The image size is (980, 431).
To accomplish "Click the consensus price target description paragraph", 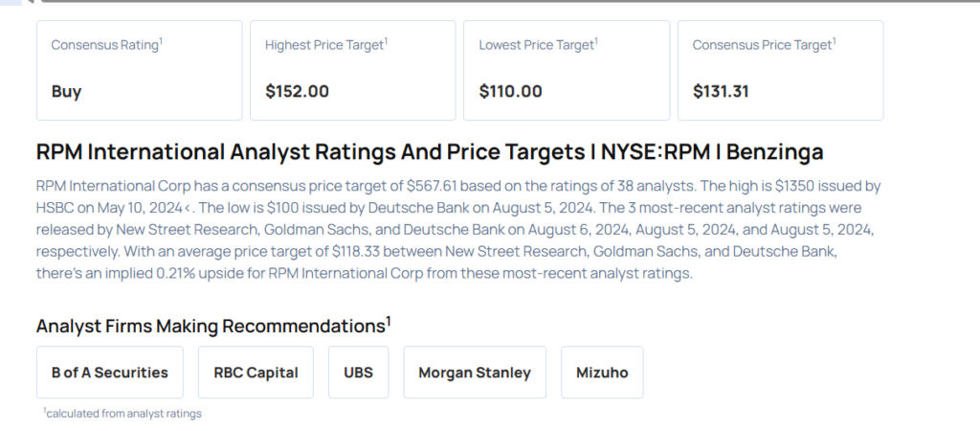I will pyautogui.click(x=459, y=228).
